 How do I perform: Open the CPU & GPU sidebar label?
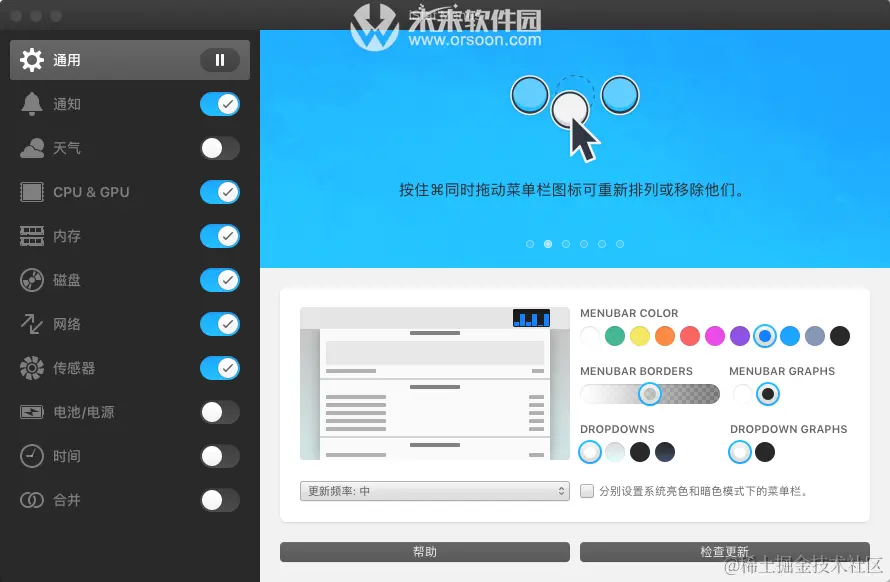(91, 192)
